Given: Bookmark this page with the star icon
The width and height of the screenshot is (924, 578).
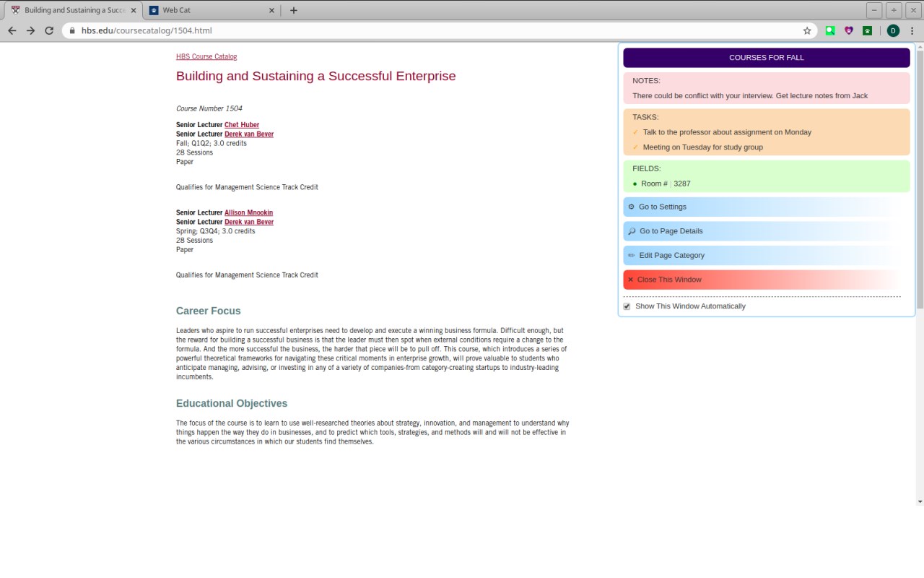Looking at the screenshot, I should pyautogui.click(x=807, y=30).
